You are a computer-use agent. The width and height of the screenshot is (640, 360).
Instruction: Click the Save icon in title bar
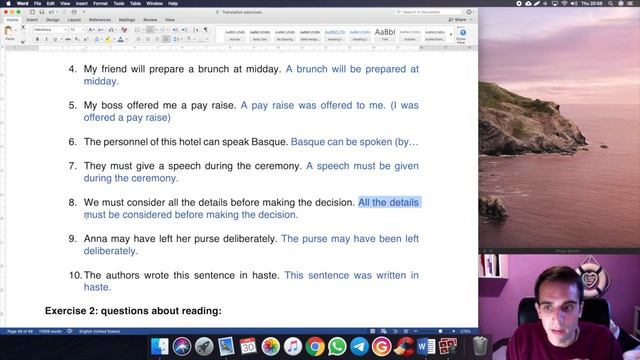click(x=42, y=12)
